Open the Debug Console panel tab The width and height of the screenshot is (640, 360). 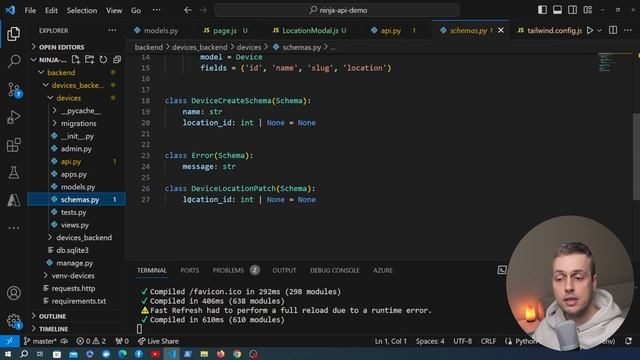pos(334,270)
